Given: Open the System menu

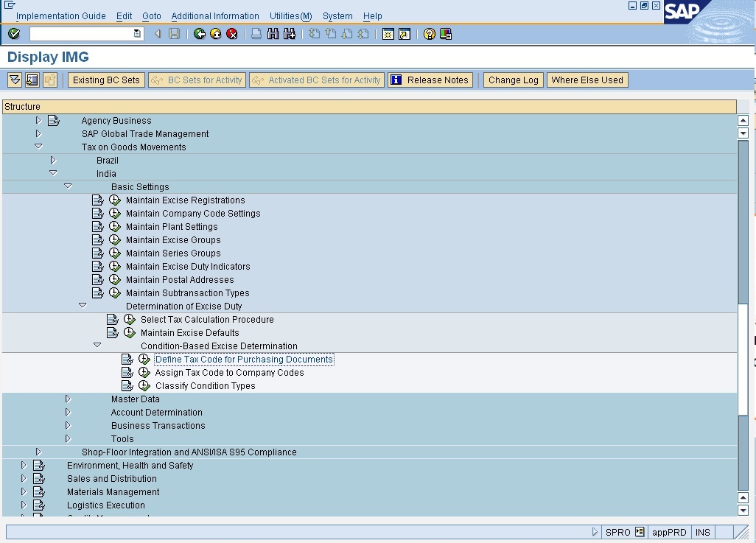Looking at the screenshot, I should coord(337,16).
